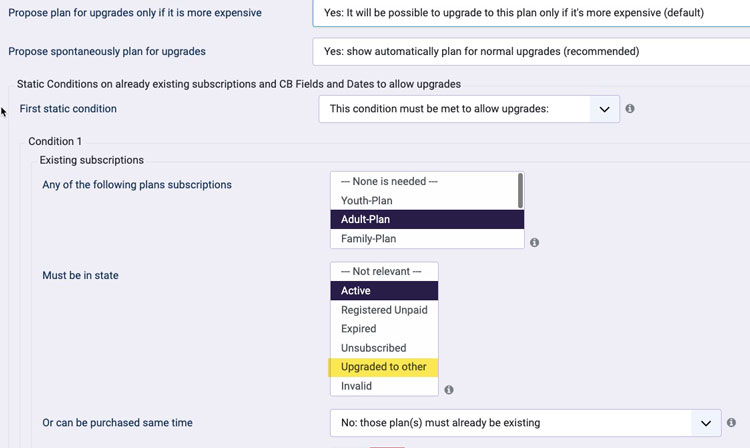Click info icon beside First static condition dropdown

[630, 109]
